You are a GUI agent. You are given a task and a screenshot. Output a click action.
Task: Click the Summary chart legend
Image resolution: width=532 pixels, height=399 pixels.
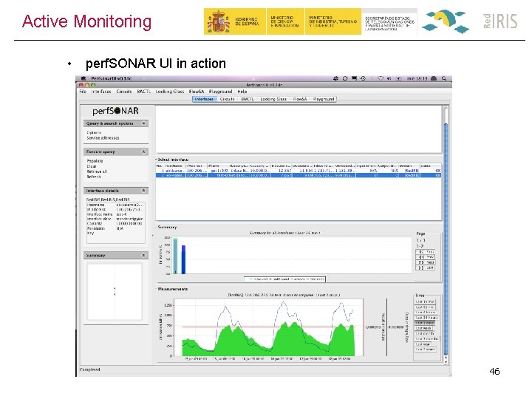pos(285,279)
